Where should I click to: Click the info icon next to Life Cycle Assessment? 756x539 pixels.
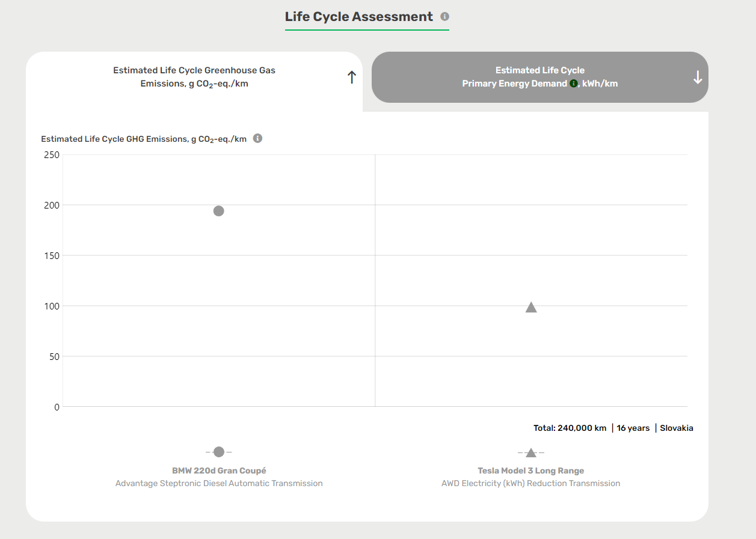point(444,16)
